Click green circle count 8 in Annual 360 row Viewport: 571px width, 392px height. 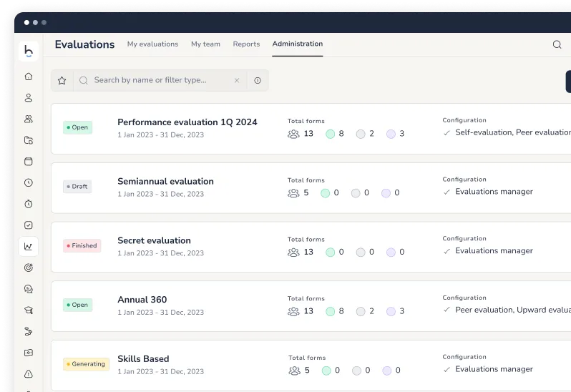(335, 311)
